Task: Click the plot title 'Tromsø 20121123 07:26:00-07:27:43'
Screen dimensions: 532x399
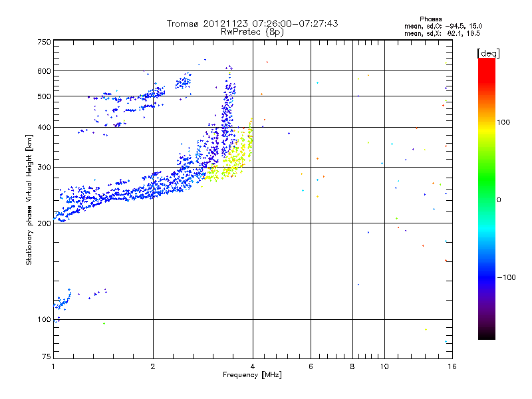Action: pyautogui.click(x=252, y=23)
